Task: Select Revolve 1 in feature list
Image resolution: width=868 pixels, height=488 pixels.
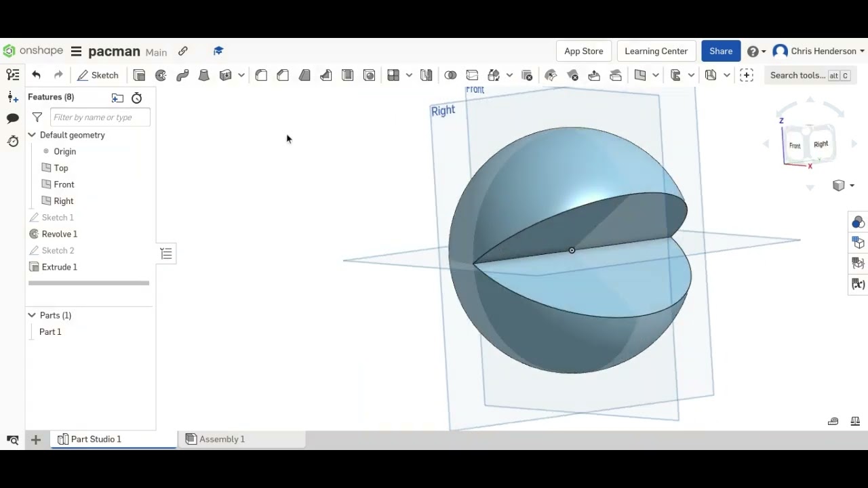Action: 60,234
